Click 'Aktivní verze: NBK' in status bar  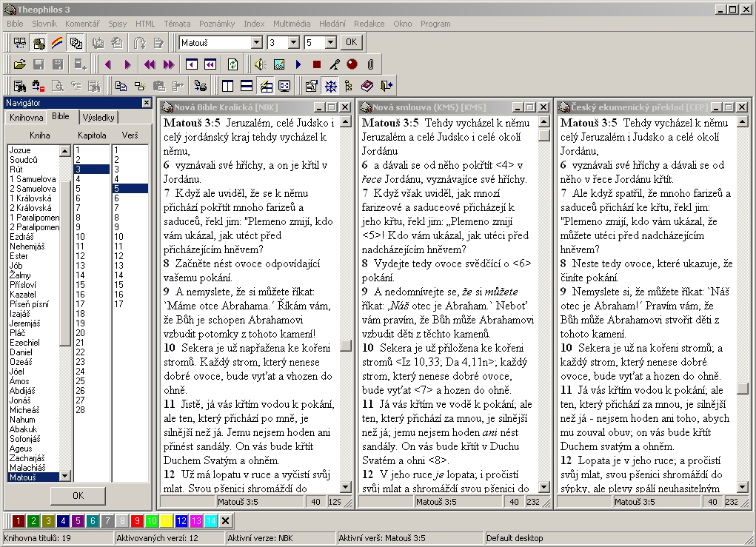coord(261,538)
